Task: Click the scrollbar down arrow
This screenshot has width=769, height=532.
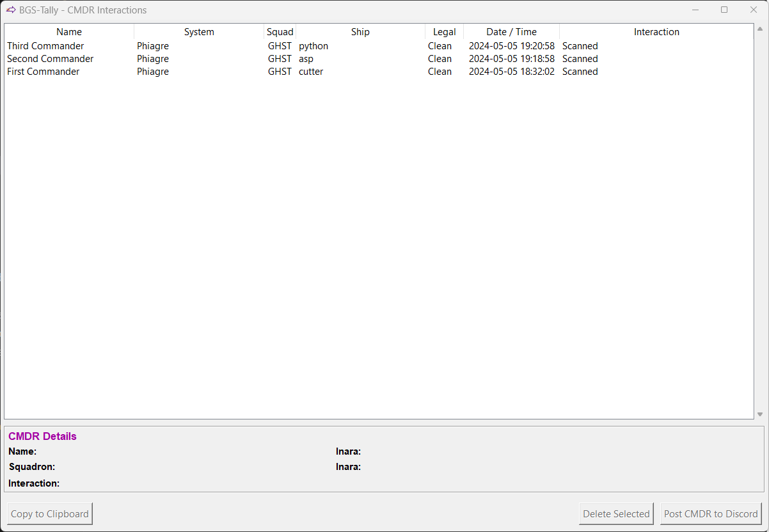Action: pos(760,414)
